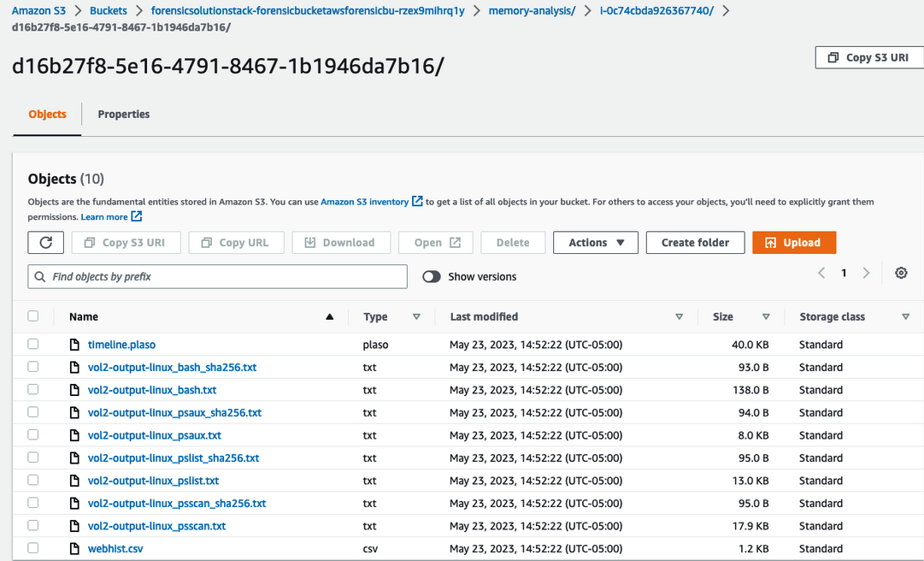Click the search magnifier icon in prefix field

click(x=40, y=276)
